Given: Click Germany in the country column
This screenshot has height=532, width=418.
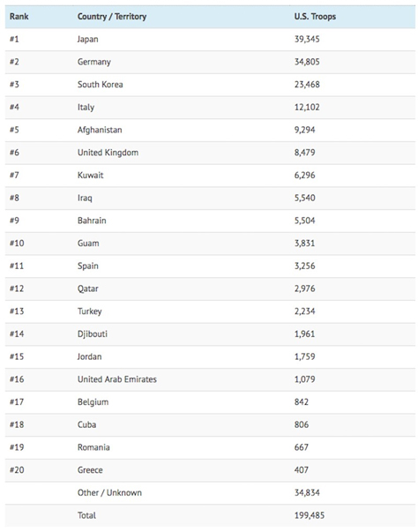Looking at the screenshot, I should (x=93, y=62).
